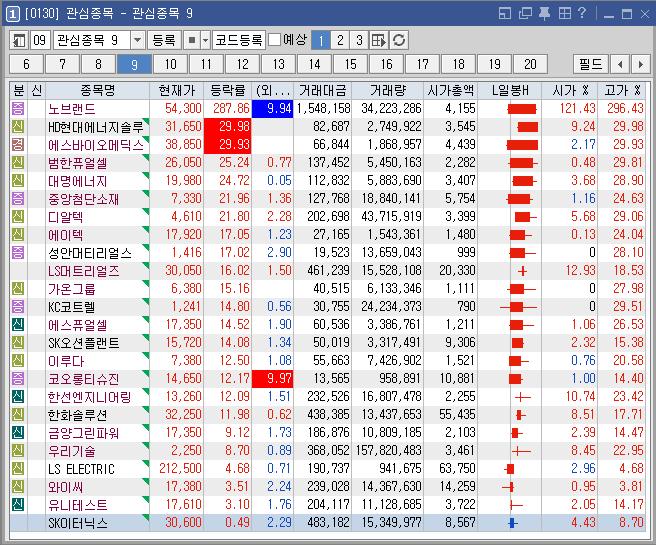Viewport: 656px width, 545px height.
Task: Click the 경 badge next to 에스바이오메딕스
Action: tap(18, 145)
